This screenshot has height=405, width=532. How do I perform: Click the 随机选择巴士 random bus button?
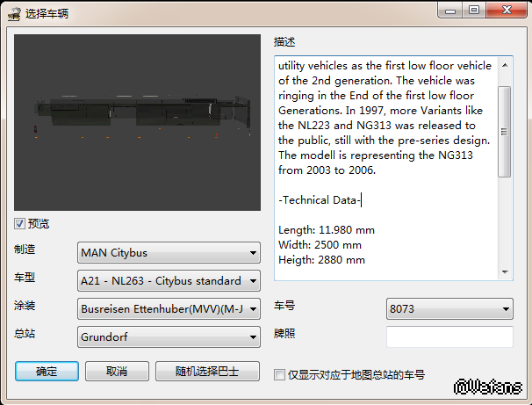click(x=207, y=371)
